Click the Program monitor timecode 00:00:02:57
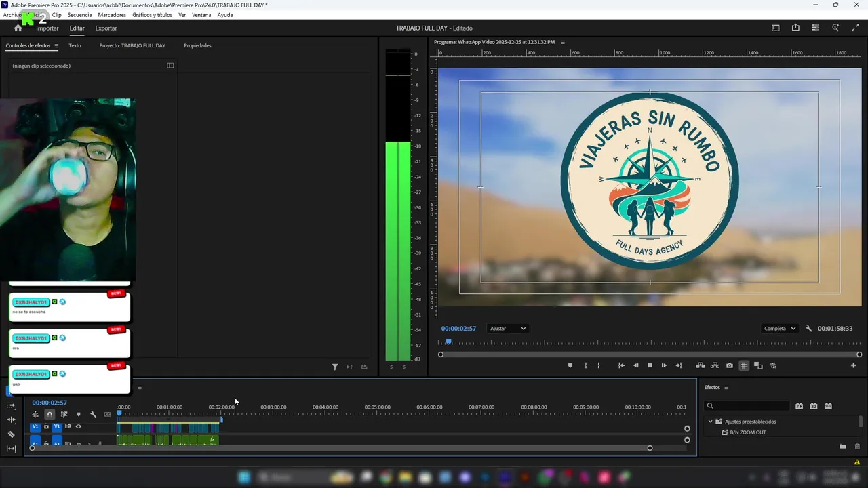Screen dimensions: 868x488 458,328
